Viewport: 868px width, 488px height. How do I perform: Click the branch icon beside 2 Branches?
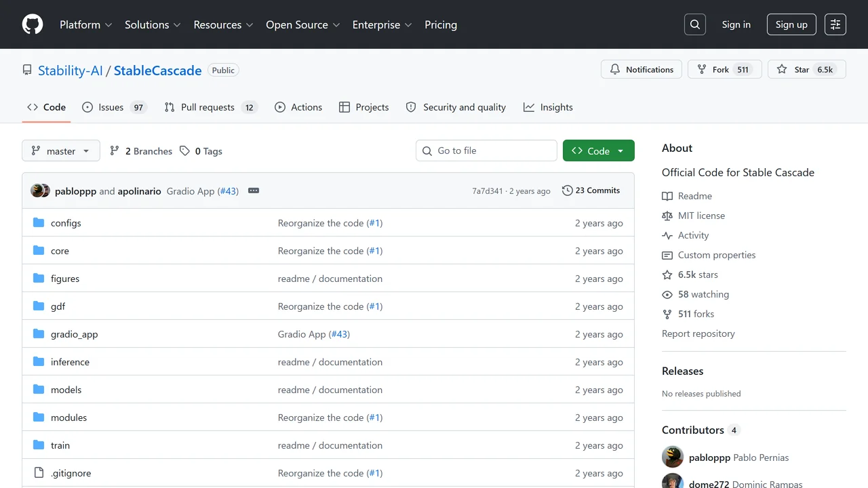[x=115, y=151]
